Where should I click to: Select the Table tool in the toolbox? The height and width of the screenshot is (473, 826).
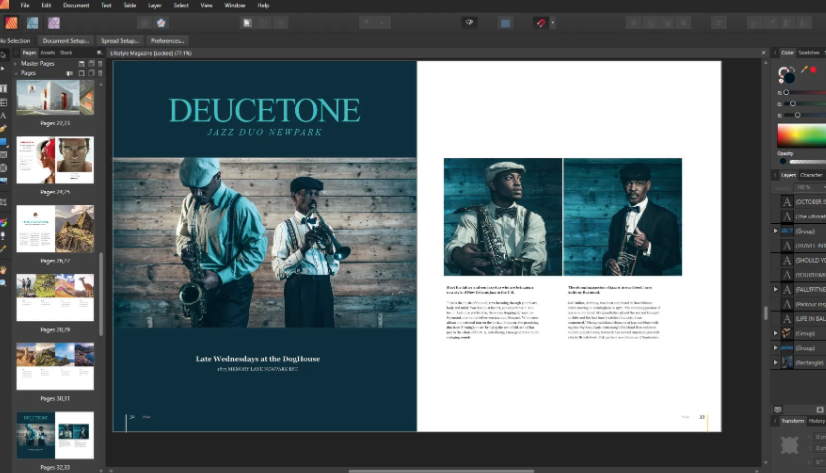click(4, 102)
